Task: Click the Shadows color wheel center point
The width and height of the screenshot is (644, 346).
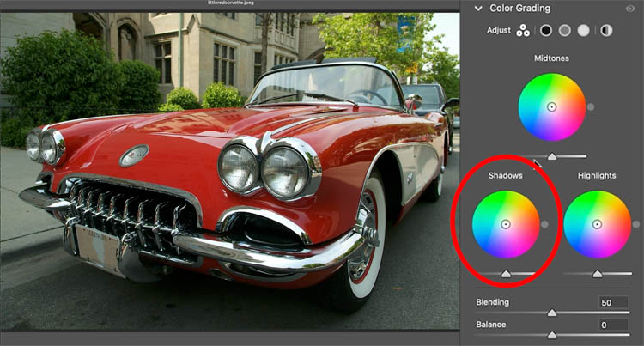Action: (506, 224)
